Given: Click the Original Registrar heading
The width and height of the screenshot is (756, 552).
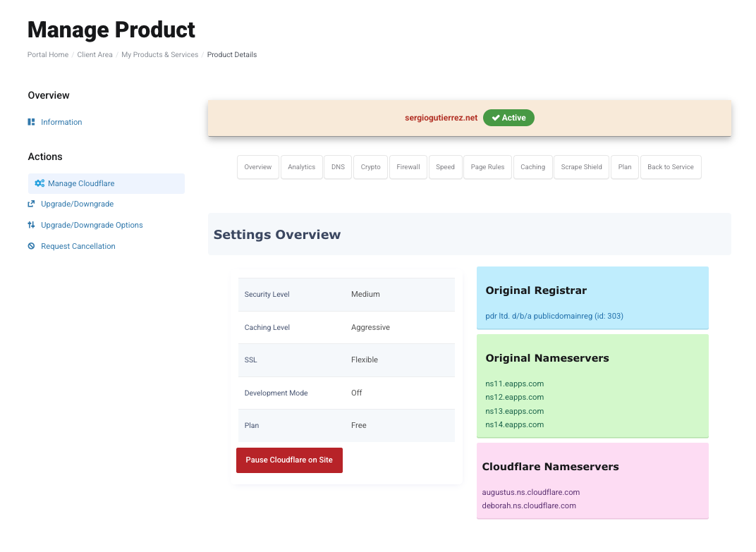Looking at the screenshot, I should (536, 290).
